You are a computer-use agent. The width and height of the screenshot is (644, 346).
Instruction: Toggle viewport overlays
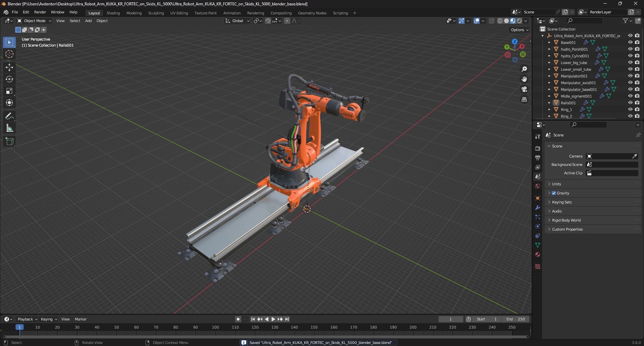coord(477,21)
